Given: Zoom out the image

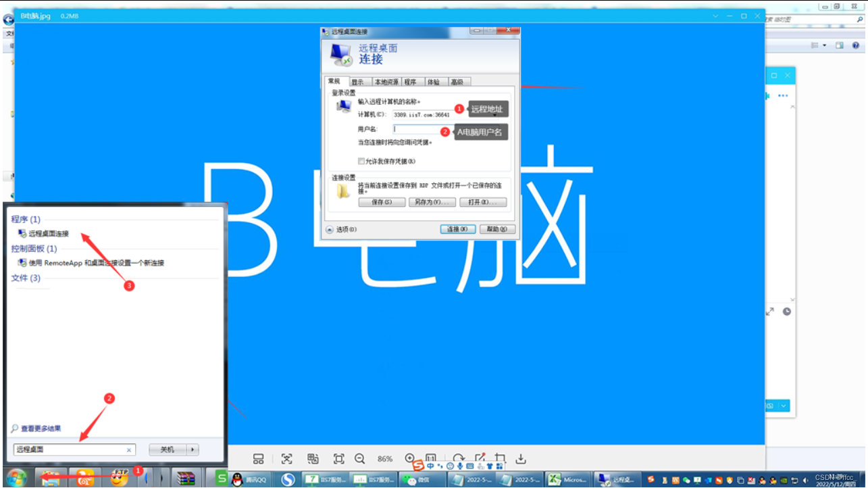Looking at the screenshot, I should 360,459.
